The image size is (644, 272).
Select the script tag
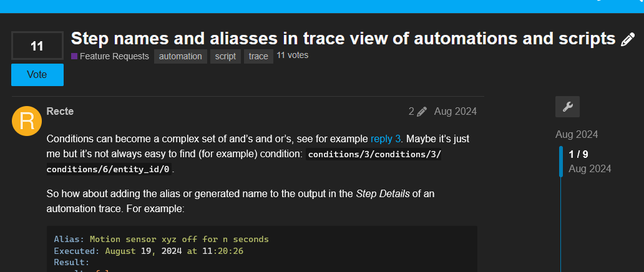[225, 56]
